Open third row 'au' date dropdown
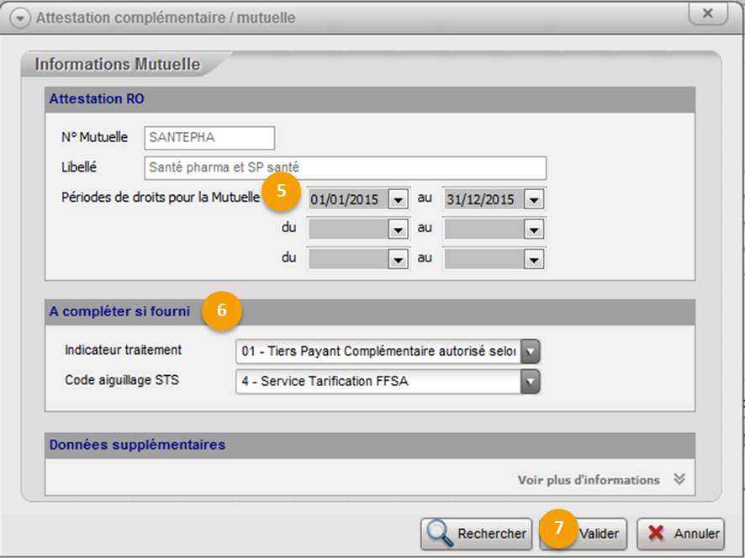The width and height of the screenshot is (745, 560). tap(534, 258)
